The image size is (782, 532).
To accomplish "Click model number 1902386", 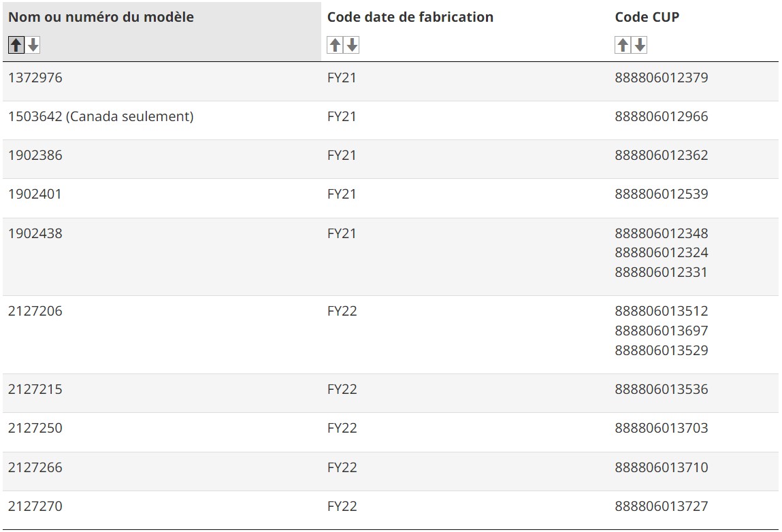I will coord(35,156).
